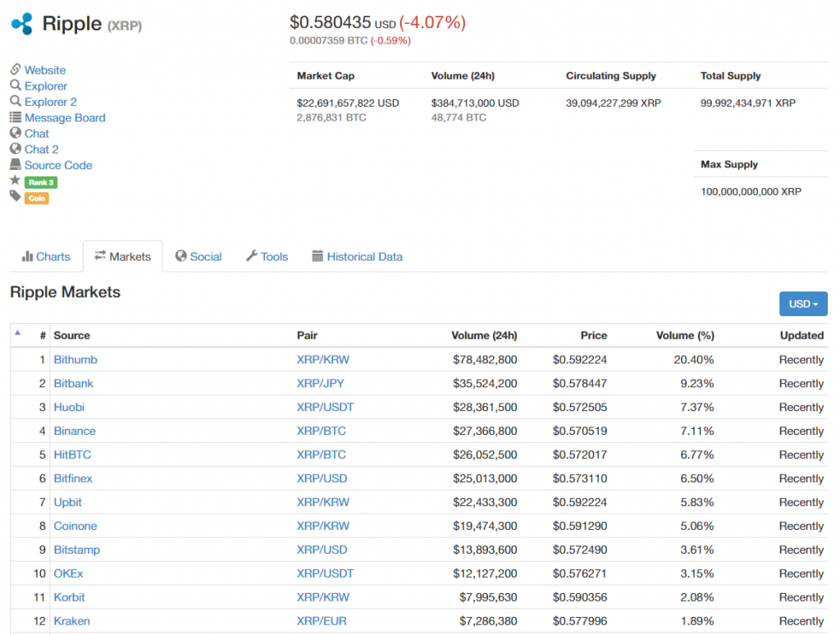Open Bithumb's XRP/KRW pair link

(x=323, y=359)
